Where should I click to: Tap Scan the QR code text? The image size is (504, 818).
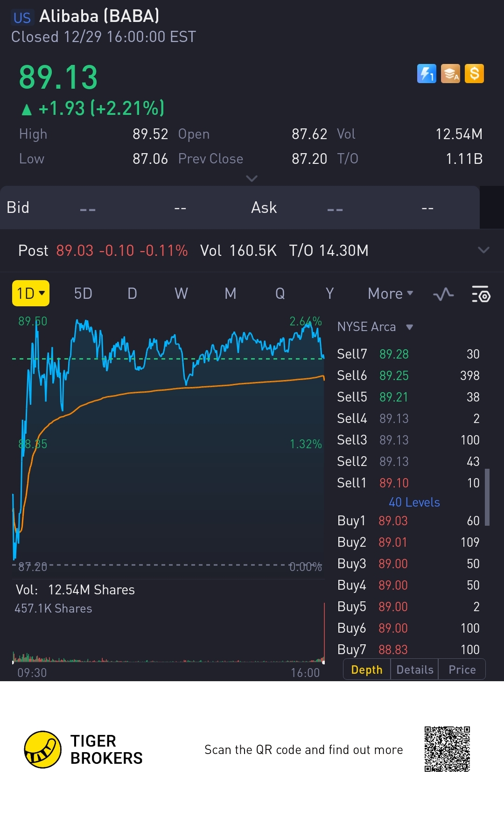pyautogui.click(x=304, y=750)
